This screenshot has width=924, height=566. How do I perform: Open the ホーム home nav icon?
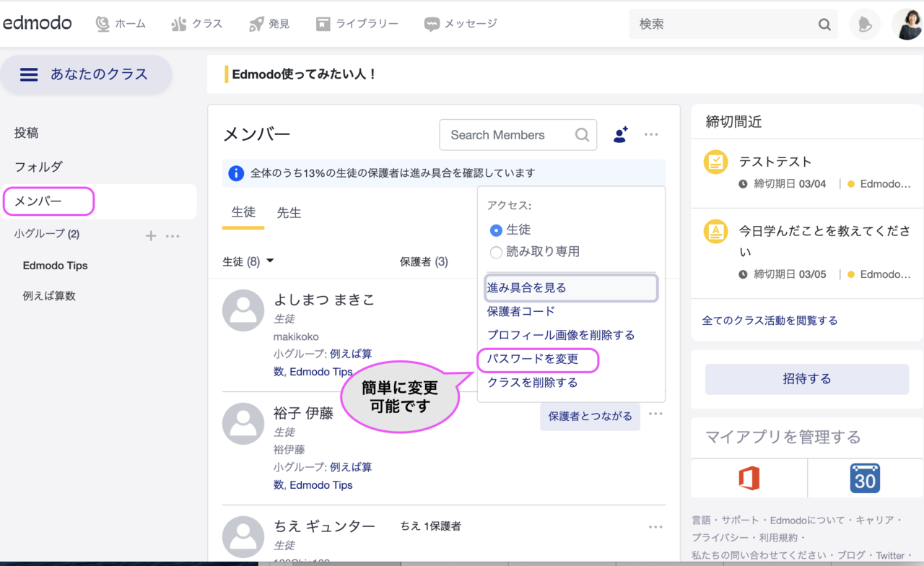(103, 24)
